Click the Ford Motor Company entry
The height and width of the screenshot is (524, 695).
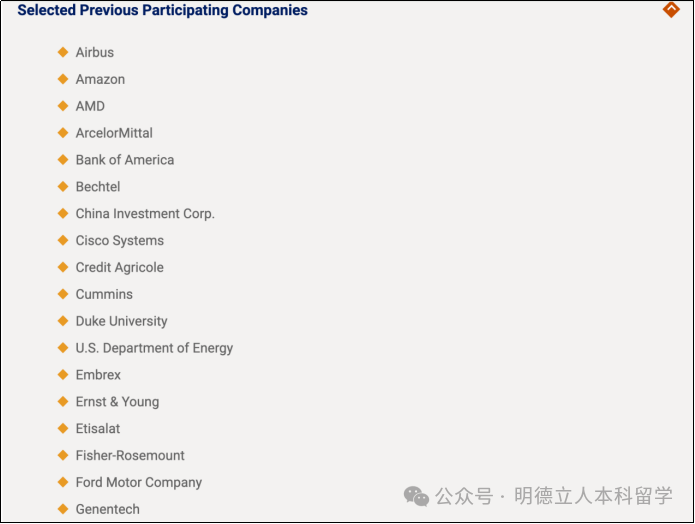tap(139, 482)
